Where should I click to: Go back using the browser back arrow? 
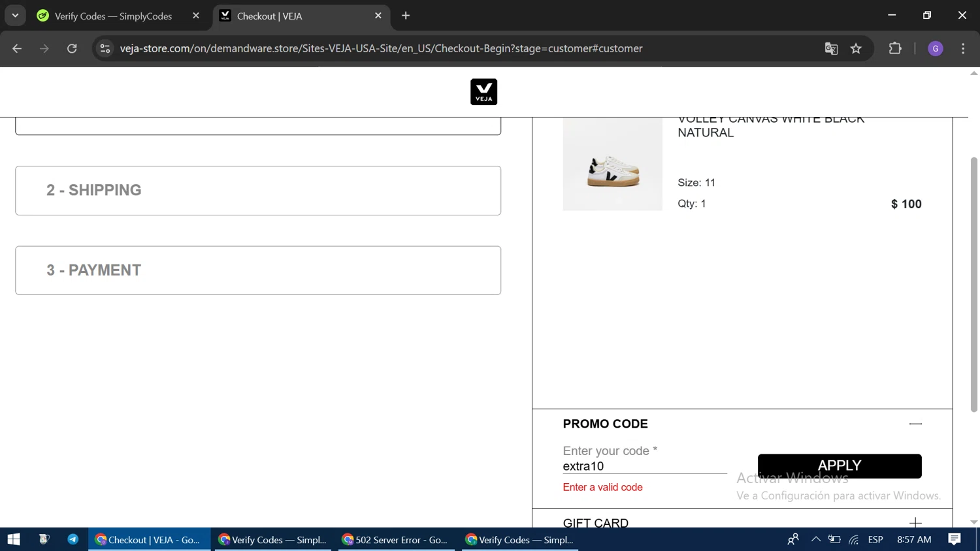coord(17,48)
